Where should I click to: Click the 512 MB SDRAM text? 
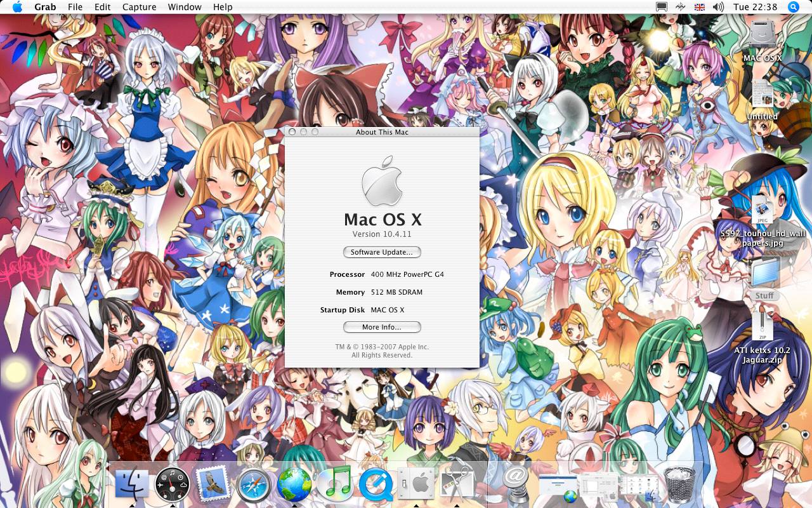396,292
